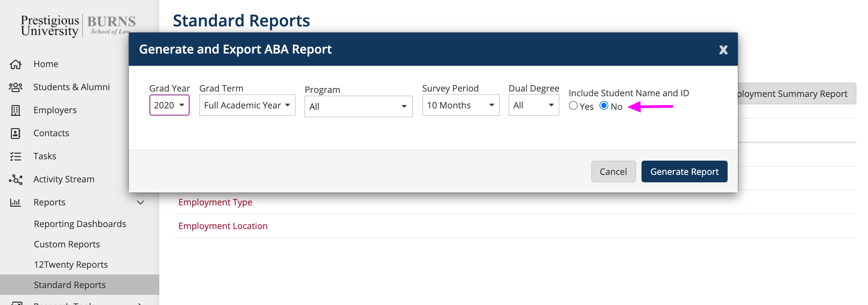Click the Reports bar chart icon
This screenshot has height=305, width=868.
(x=16, y=202)
